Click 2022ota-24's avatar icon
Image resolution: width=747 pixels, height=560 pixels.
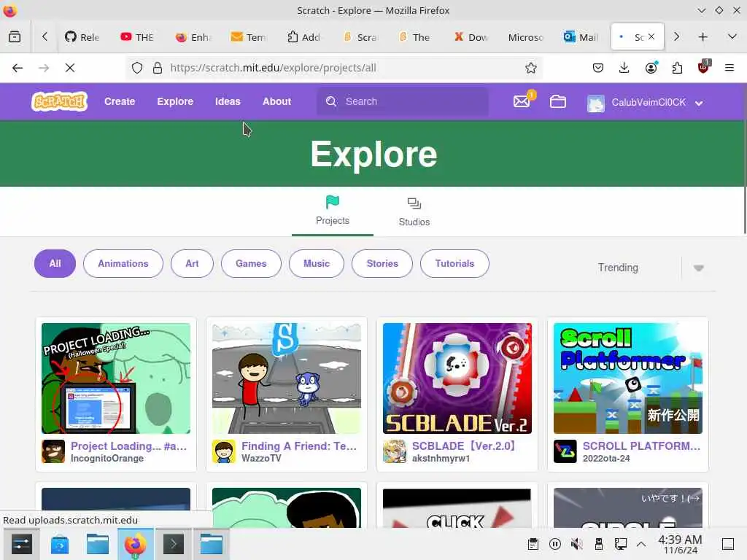pyautogui.click(x=565, y=451)
